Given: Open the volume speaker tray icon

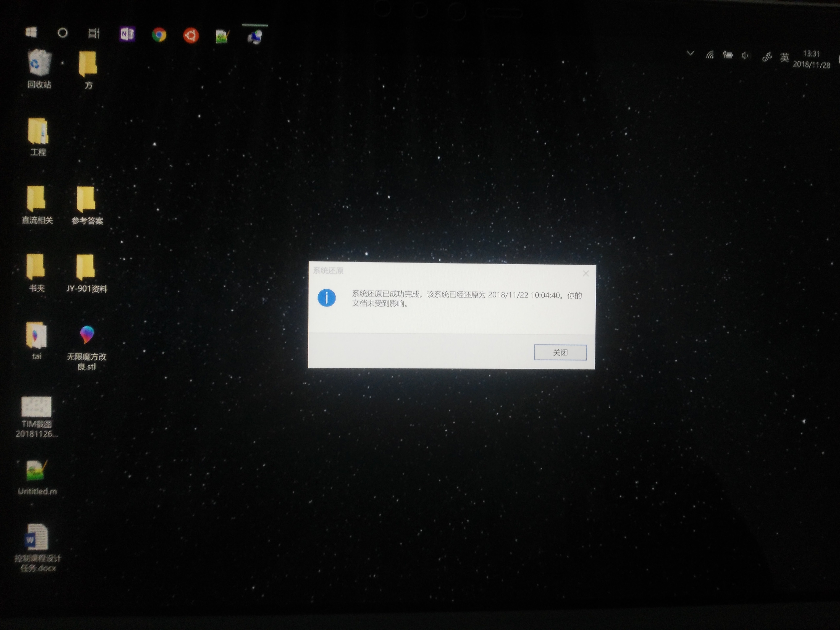Looking at the screenshot, I should coord(745,56).
